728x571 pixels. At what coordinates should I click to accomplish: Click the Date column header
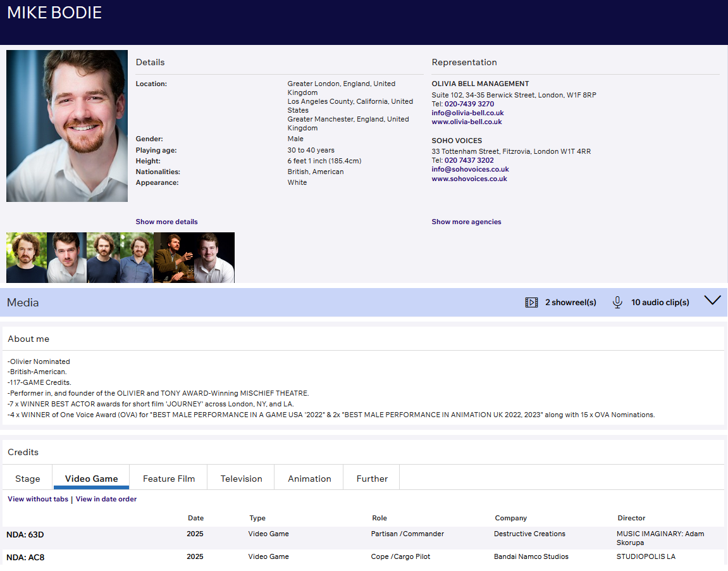pos(195,518)
